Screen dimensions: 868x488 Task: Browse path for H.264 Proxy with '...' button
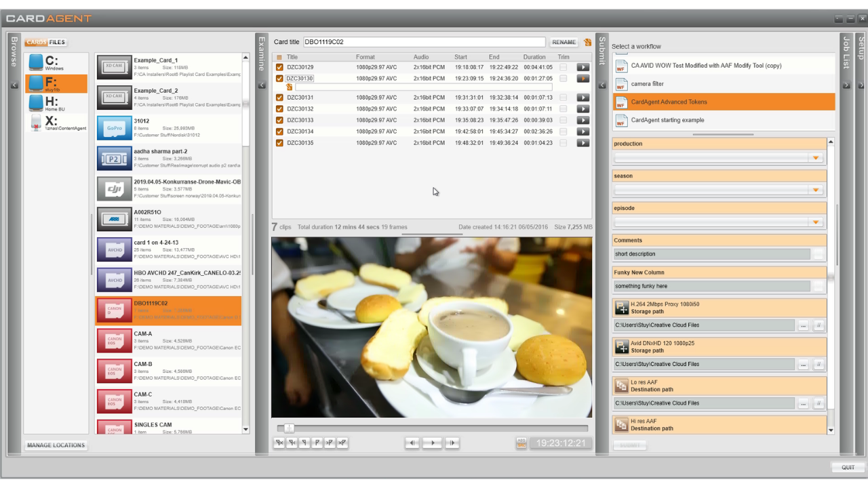(804, 325)
